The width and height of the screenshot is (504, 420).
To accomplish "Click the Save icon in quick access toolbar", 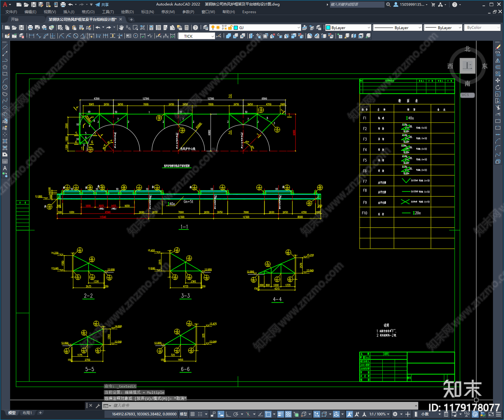I will (x=33, y=4).
